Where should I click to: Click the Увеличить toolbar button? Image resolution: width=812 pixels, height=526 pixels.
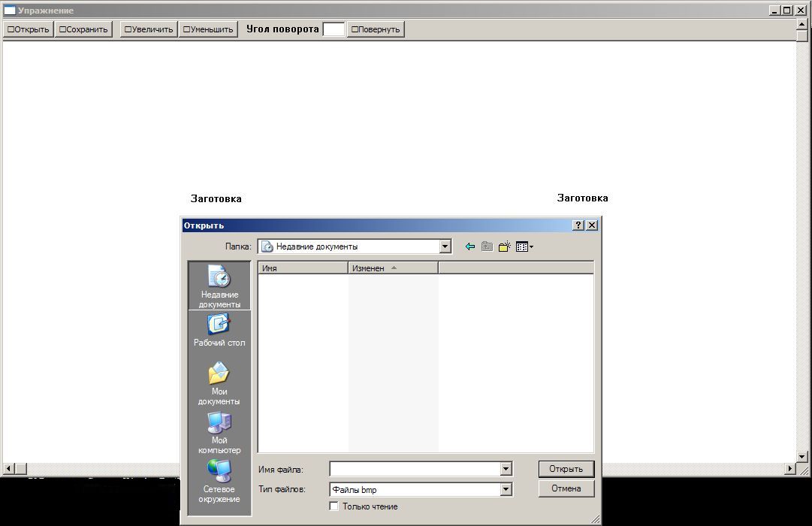click(x=149, y=29)
